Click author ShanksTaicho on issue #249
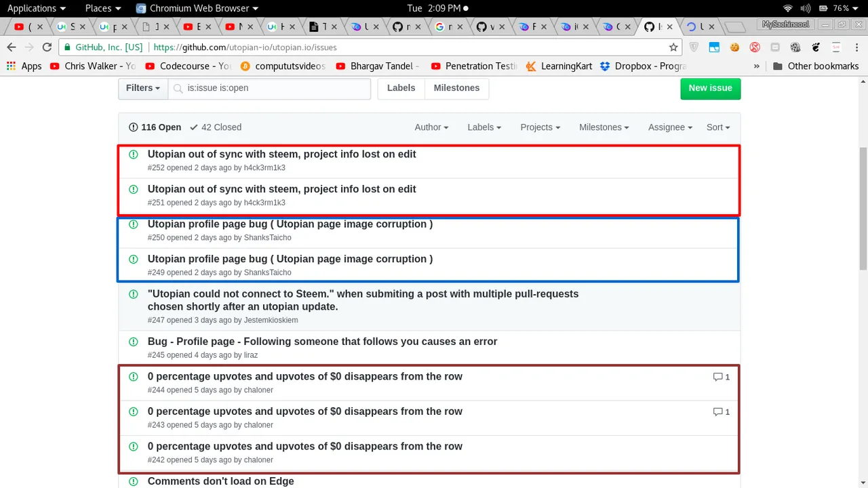Viewport: 868px width, 488px height. (267, 272)
